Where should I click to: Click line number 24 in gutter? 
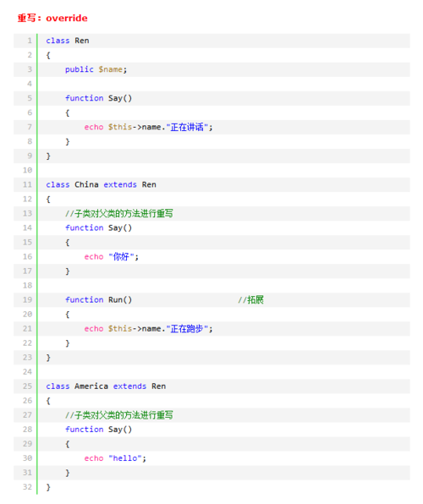point(28,372)
